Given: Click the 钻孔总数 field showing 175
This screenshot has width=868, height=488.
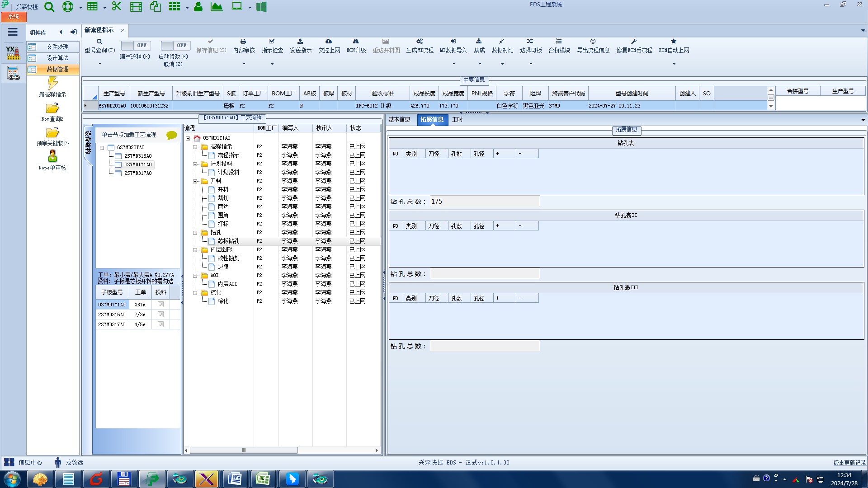Looking at the screenshot, I should [x=485, y=202].
